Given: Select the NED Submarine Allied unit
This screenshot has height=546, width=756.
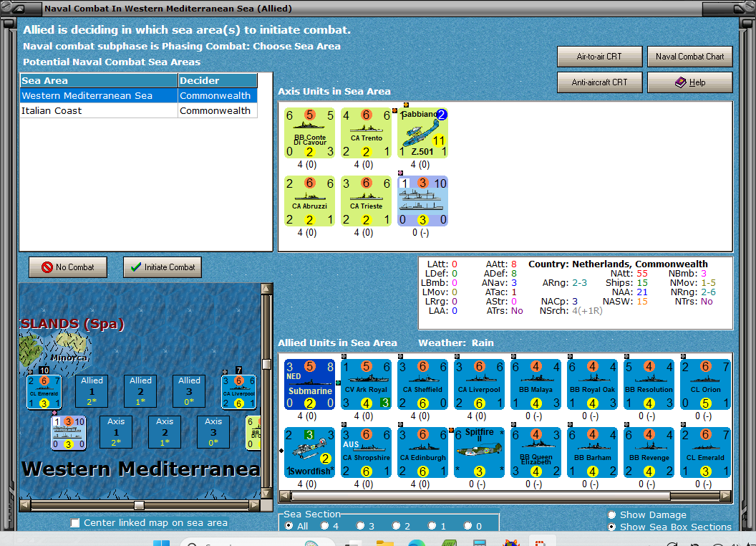Looking at the screenshot, I should tap(309, 384).
